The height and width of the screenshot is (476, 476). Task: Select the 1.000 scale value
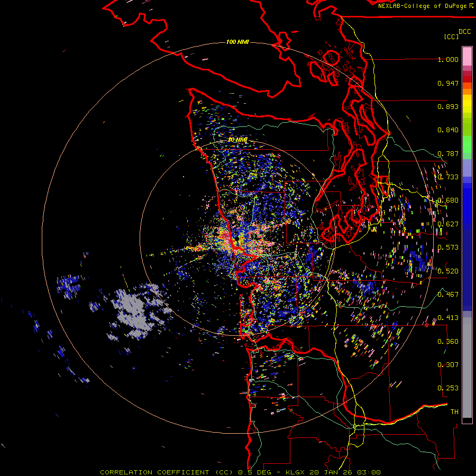[x=448, y=59]
